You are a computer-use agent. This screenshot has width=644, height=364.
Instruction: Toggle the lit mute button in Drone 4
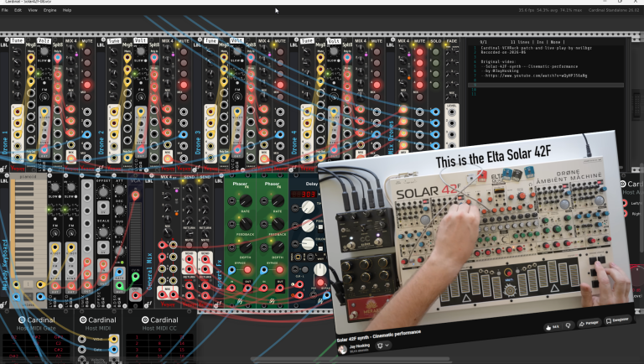pos(377,85)
